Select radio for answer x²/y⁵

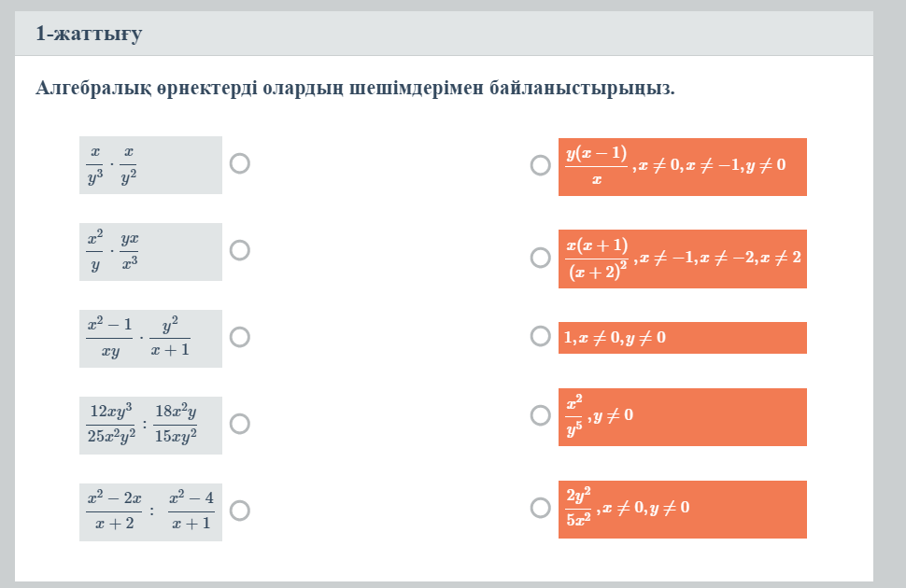540,415
